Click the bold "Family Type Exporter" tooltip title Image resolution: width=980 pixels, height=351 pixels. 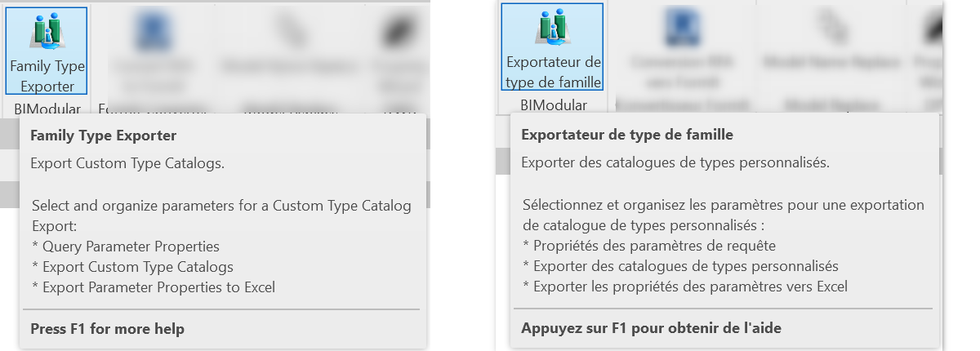tap(103, 136)
